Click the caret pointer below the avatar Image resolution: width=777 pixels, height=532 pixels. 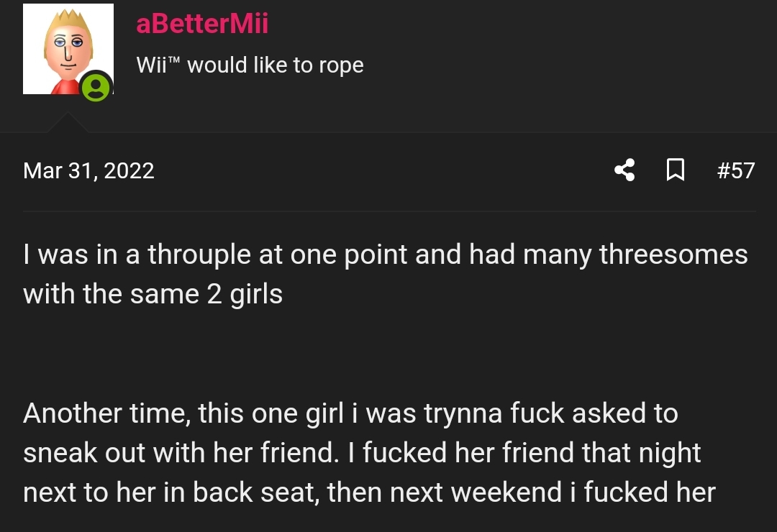tap(68, 122)
